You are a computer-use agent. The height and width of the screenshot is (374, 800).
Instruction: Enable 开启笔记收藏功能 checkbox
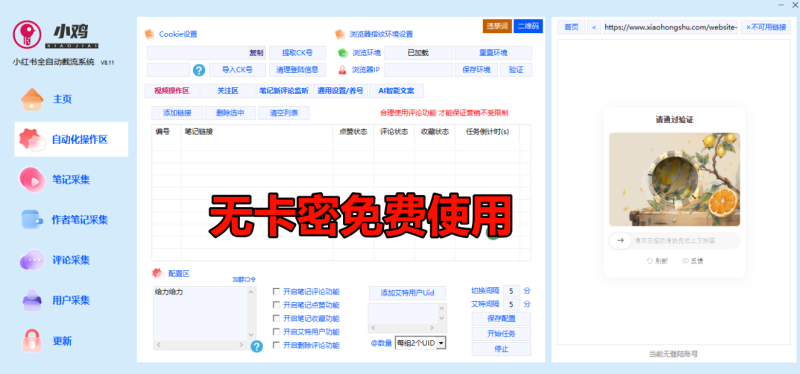point(277,318)
